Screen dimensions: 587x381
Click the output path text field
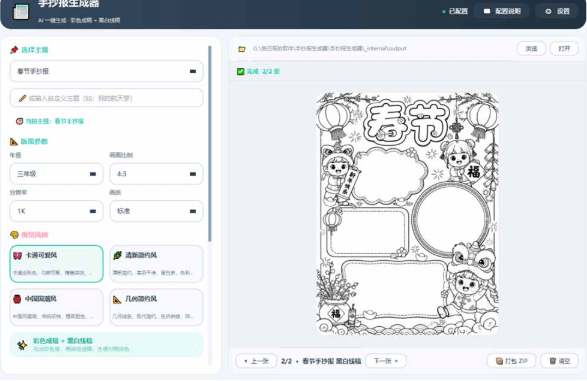point(329,49)
